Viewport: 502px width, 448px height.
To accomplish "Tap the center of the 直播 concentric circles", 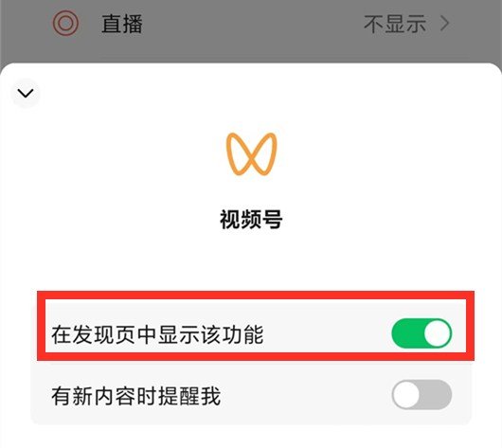I will click(x=65, y=24).
